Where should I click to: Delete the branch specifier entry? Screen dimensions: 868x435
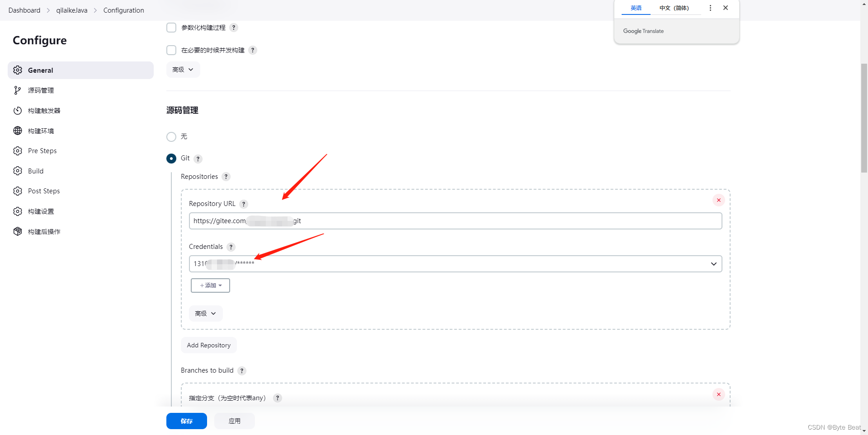pos(719,394)
